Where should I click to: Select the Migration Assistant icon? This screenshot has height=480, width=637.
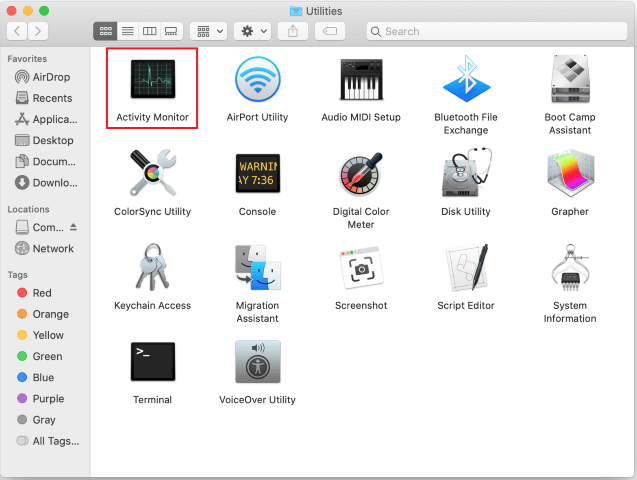pyautogui.click(x=258, y=267)
